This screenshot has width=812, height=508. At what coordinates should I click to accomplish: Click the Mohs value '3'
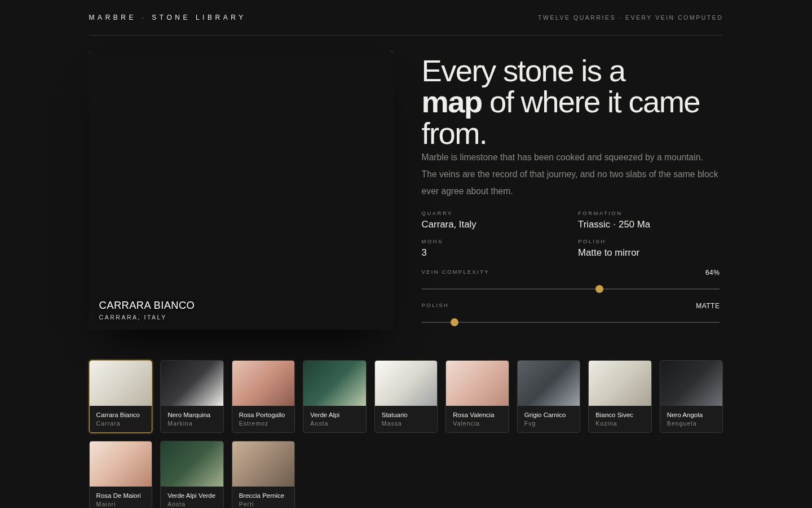point(424,253)
